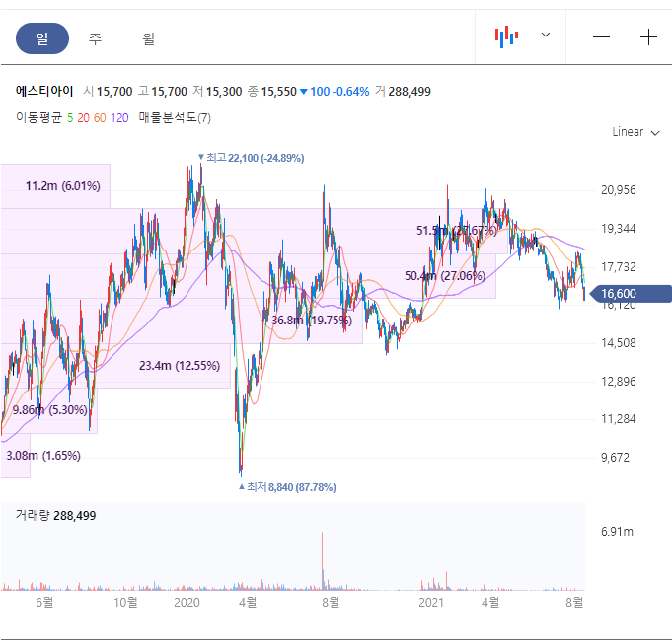672x644 pixels.
Task: Zoom in with the plus icon
Action: (648, 37)
